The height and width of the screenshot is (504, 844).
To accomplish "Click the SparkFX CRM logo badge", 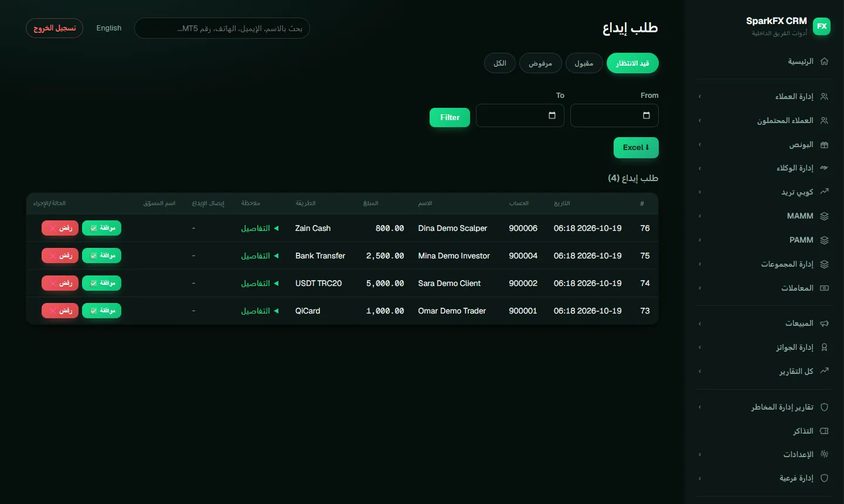I will point(822,26).
